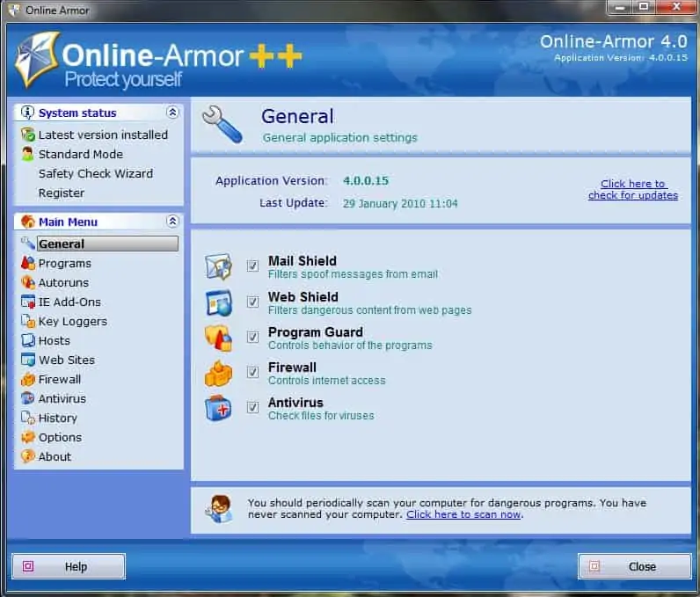
Task: Open the History menu entry
Action: 57,419
